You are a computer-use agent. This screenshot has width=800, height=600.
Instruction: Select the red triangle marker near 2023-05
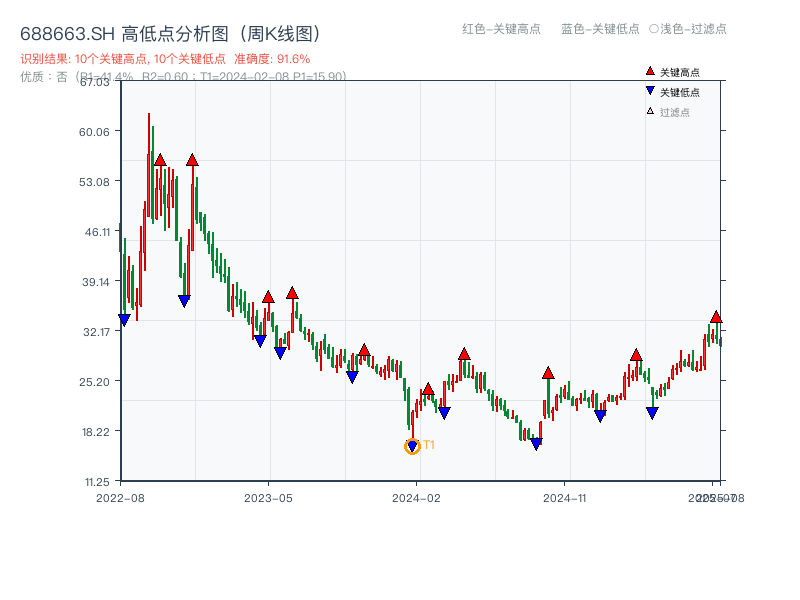tap(268, 296)
